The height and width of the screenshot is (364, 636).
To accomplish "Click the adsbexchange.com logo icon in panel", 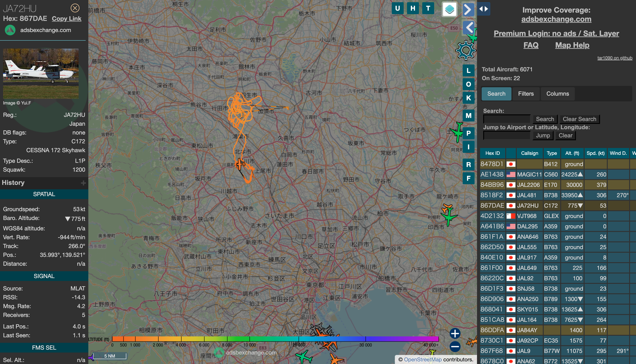I will pyautogui.click(x=10, y=30).
